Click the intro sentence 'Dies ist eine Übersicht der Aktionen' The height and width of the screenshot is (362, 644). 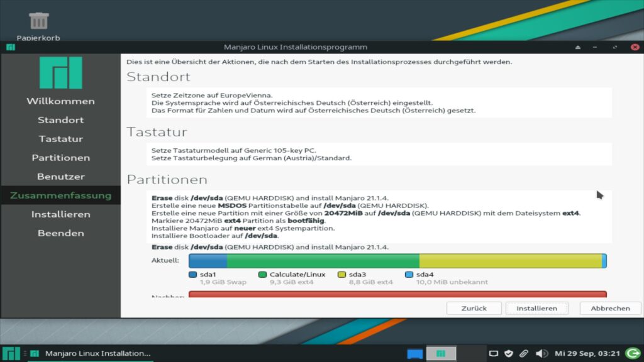click(319, 62)
